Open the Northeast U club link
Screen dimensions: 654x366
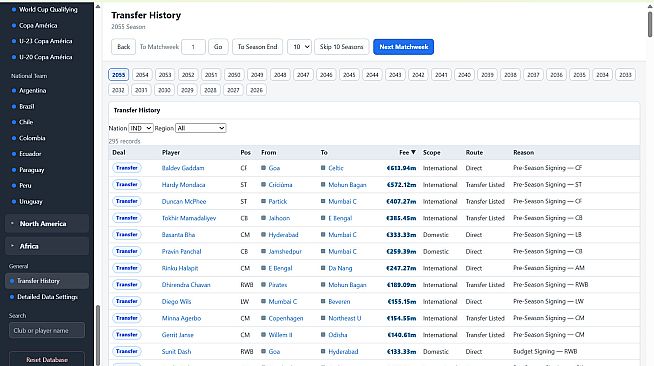[345, 318]
